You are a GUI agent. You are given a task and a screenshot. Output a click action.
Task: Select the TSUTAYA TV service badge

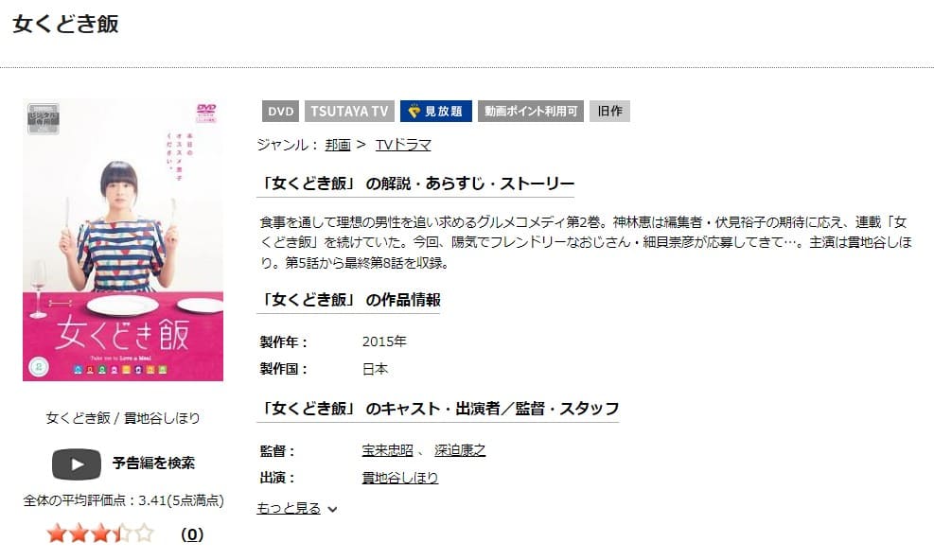[x=349, y=111]
